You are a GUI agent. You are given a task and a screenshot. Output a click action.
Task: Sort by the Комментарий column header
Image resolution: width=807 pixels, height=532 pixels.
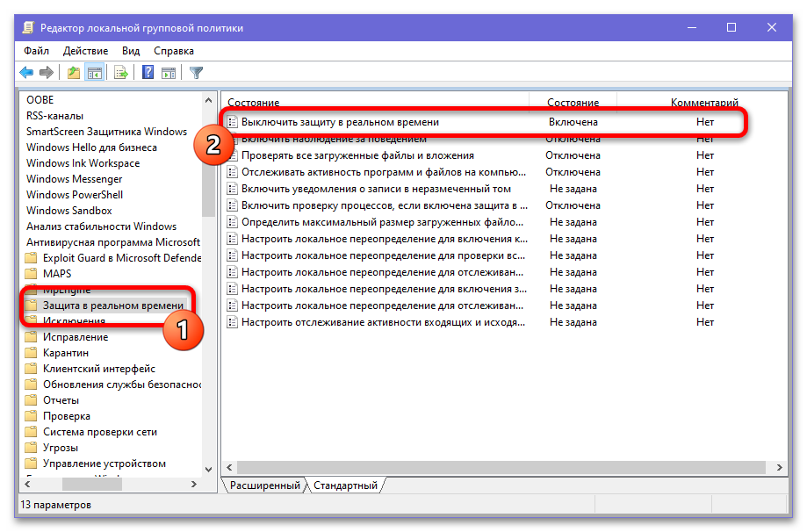(704, 102)
